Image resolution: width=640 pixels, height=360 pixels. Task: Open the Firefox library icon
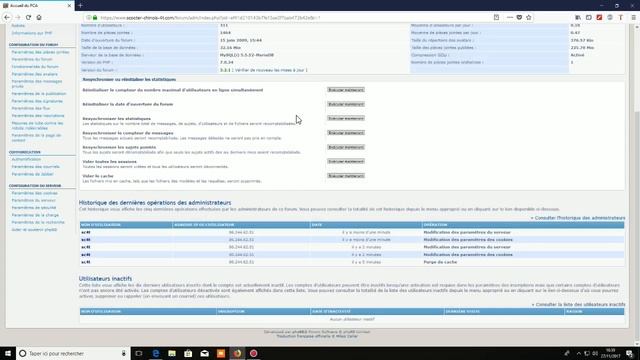pyautogui.click(x=578, y=18)
